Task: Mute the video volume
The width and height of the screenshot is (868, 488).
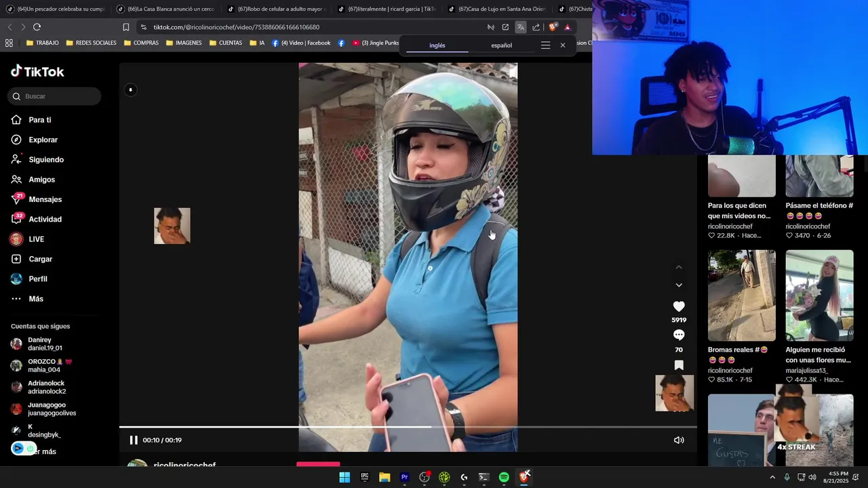Action: pos(679,441)
